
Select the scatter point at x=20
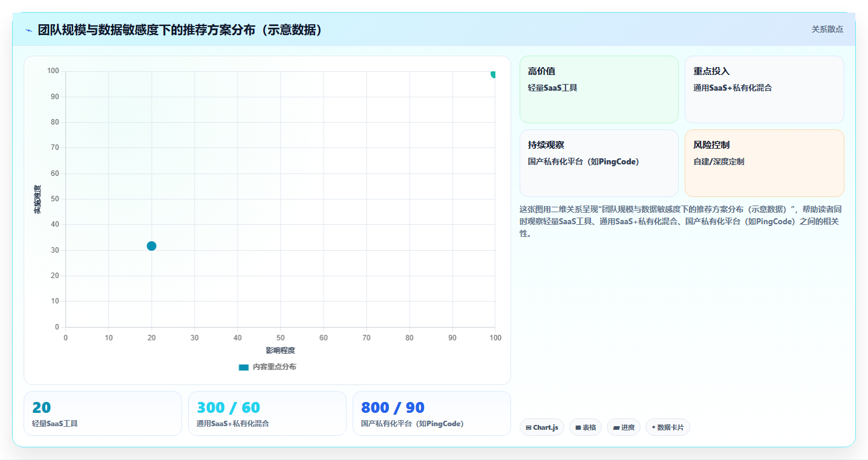(x=151, y=246)
